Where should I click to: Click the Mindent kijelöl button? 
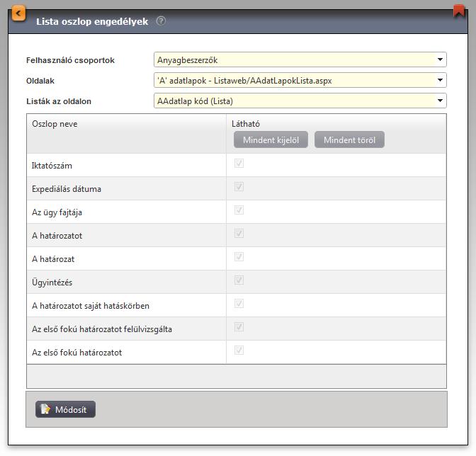point(271,140)
